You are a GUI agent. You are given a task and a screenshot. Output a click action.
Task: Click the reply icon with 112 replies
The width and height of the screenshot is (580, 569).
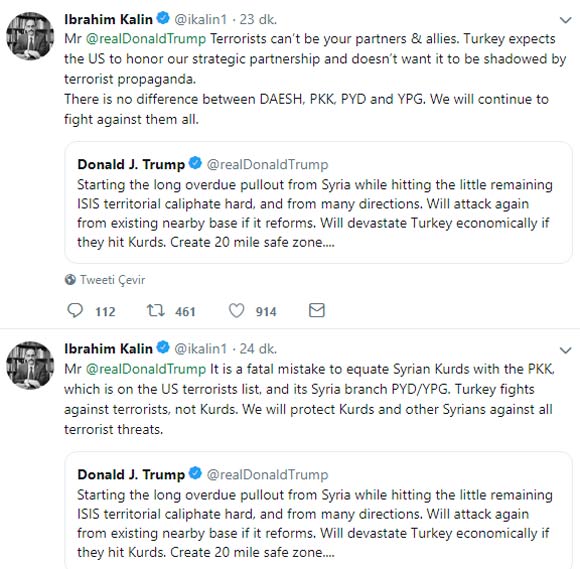75,310
